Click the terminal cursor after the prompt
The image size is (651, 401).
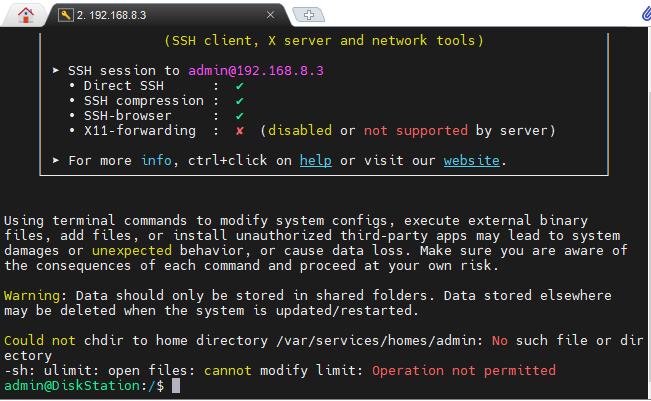pos(175,385)
